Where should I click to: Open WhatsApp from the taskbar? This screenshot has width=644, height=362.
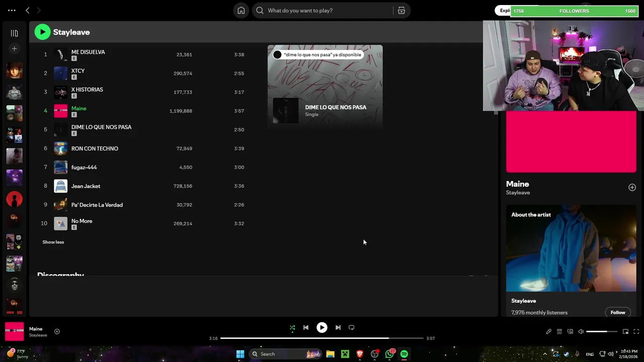coord(389,354)
